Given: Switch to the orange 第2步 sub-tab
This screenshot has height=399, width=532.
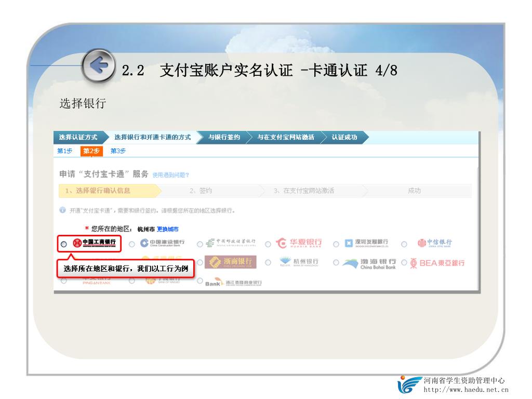Looking at the screenshot, I should point(91,151).
